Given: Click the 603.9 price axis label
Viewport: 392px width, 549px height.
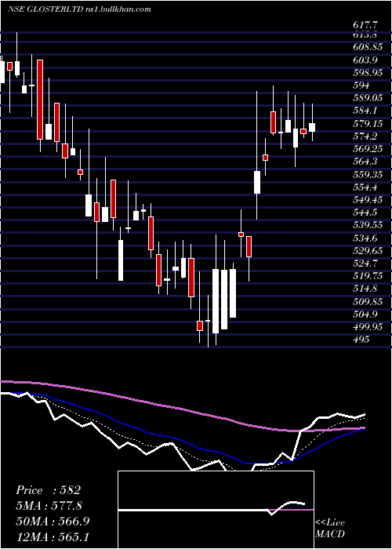Looking at the screenshot, I should point(365,60).
